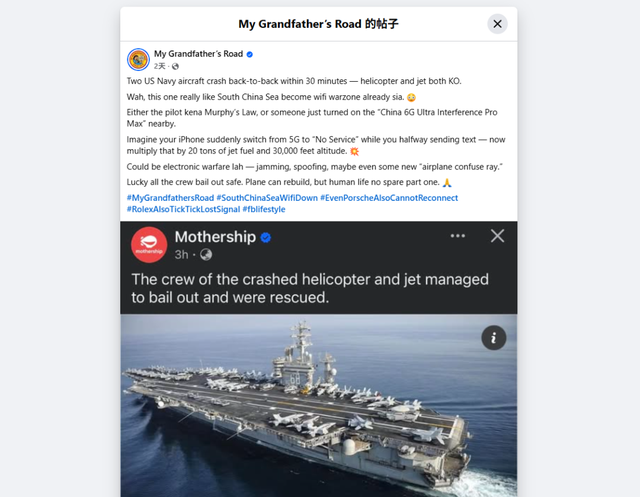640x497 pixels.
Task: Click the verified badge next to Mothership
Action: point(266,238)
